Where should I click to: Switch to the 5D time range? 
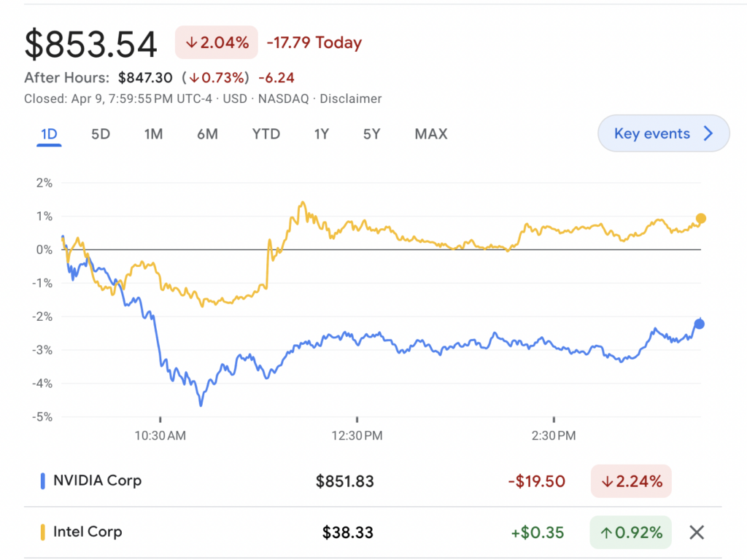coord(101,134)
